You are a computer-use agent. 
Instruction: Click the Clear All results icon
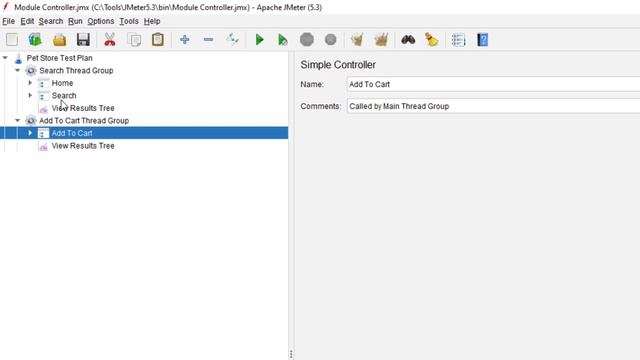coord(381,40)
